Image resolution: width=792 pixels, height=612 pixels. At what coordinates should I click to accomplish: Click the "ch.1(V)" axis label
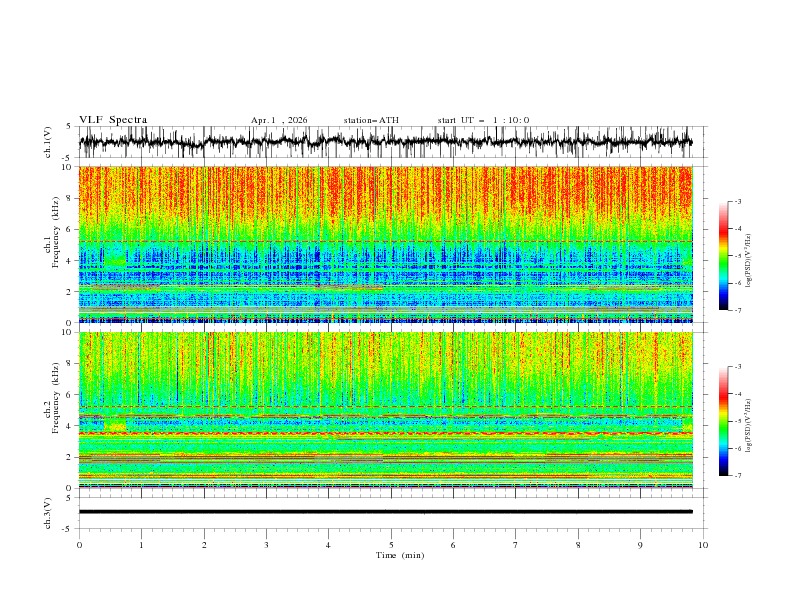click(x=48, y=142)
